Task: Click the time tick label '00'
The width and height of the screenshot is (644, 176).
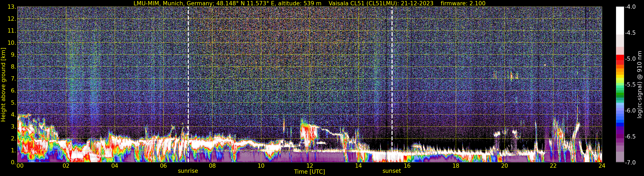Action: (x=20, y=166)
